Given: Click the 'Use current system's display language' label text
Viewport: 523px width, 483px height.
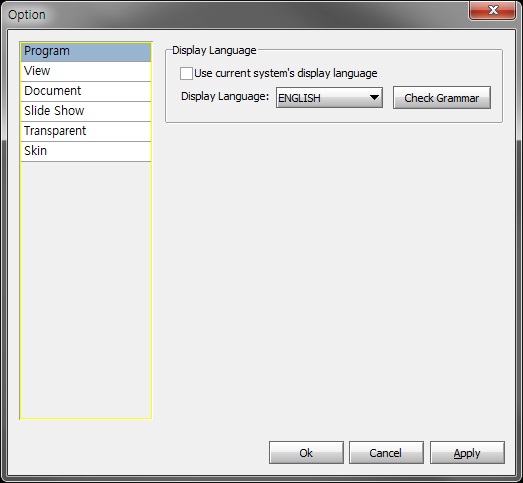Looking at the screenshot, I should point(286,73).
